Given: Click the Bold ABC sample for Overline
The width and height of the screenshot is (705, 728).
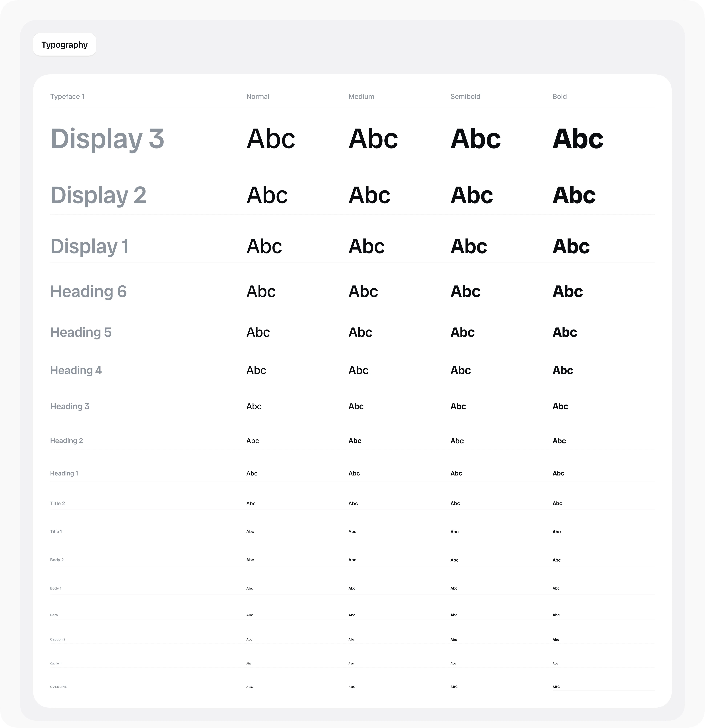Looking at the screenshot, I should tap(556, 687).
